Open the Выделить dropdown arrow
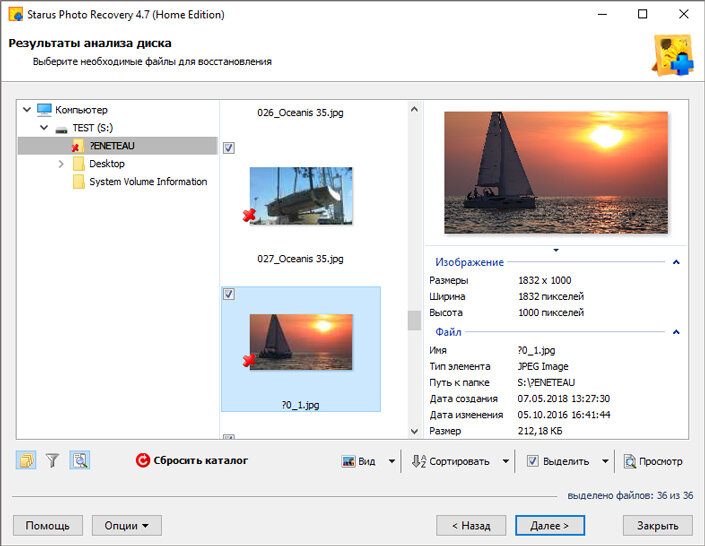Screen dimensions: 705x546 (605, 461)
